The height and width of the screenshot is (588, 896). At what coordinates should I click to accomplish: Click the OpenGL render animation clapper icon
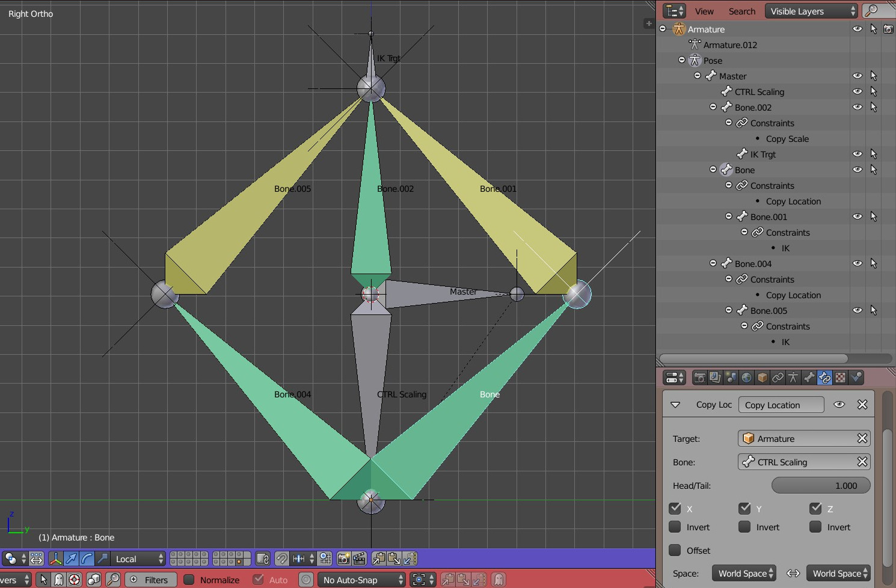(359, 559)
